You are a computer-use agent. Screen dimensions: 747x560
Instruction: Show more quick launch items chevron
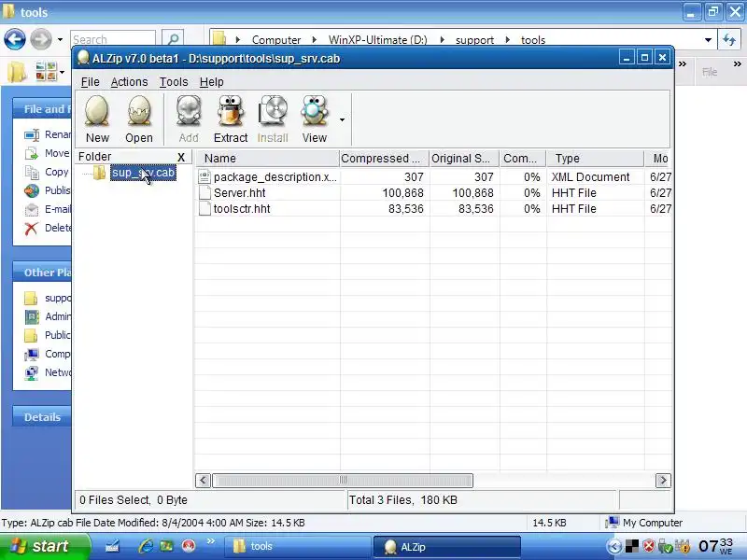[x=211, y=541]
